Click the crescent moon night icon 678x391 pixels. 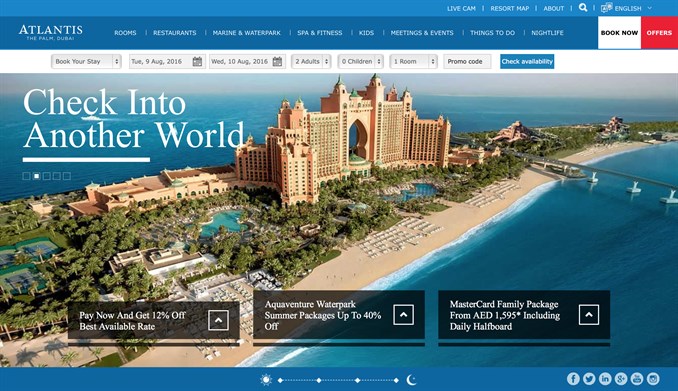411,380
